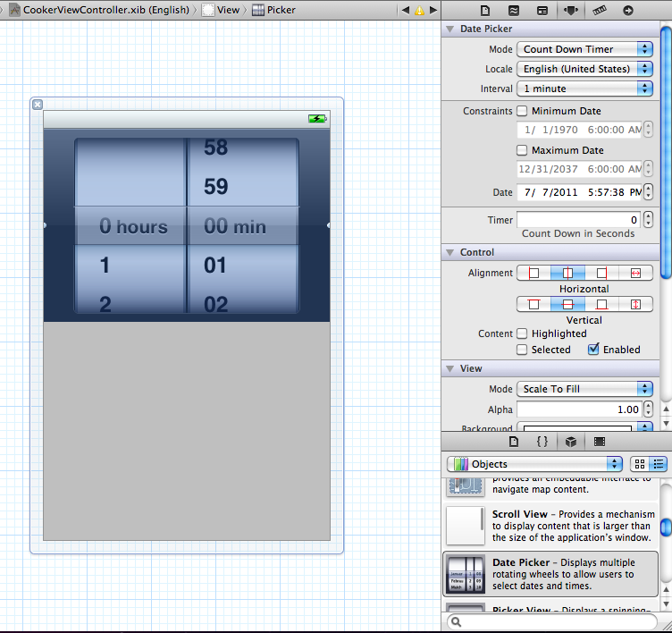Click the Timer seconds field
Image resolution: width=672 pixels, height=633 pixels.
579,220
